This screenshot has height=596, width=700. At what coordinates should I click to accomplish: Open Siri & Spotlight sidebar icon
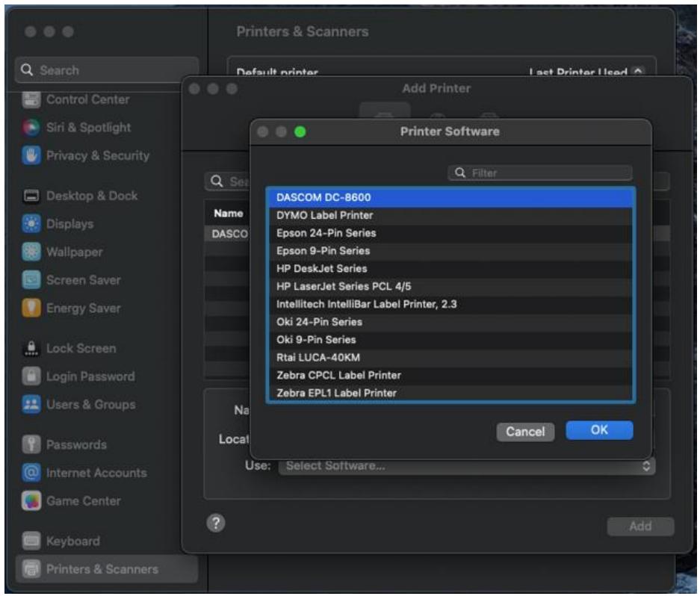[31, 128]
